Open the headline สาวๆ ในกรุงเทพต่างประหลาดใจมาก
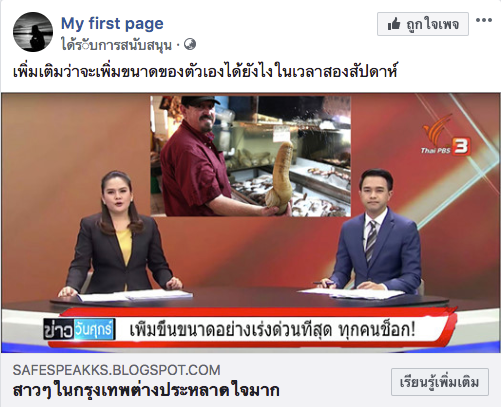Viewport: 501px width, 407px height. point(146,390)
